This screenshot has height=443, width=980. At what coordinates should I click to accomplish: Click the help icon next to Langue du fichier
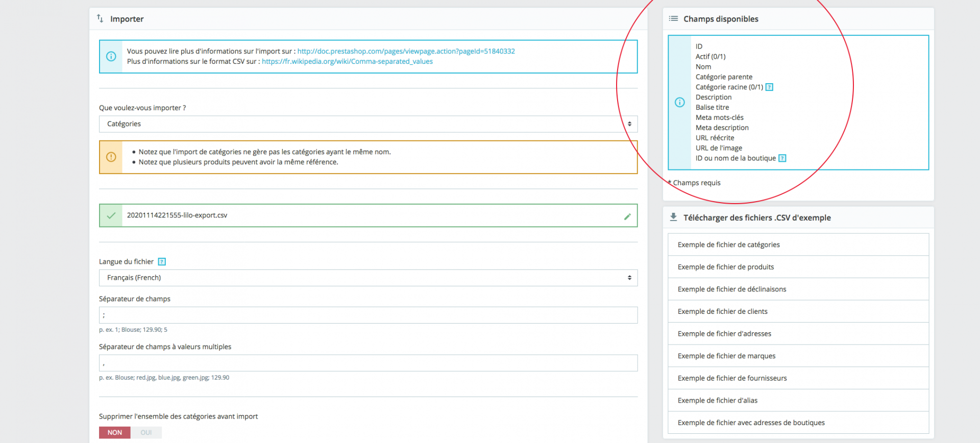162,262
